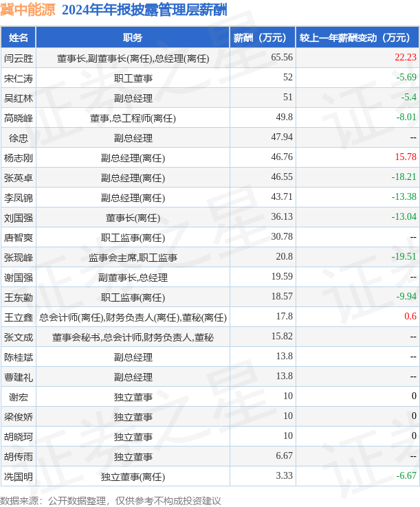This screenshot has height=507, width=420.
Task: Select the name 王东勤
Action: (19, 297)
